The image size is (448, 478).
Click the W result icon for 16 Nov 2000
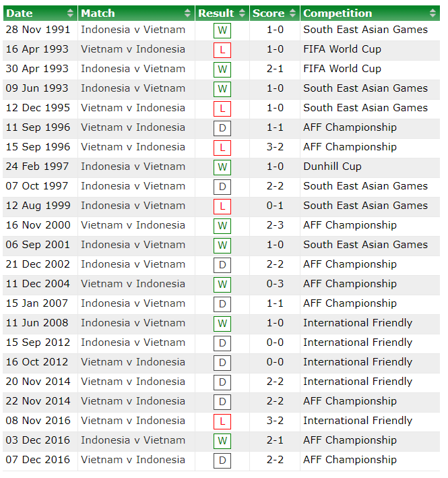pyautogui.click(x=222, y=226)
